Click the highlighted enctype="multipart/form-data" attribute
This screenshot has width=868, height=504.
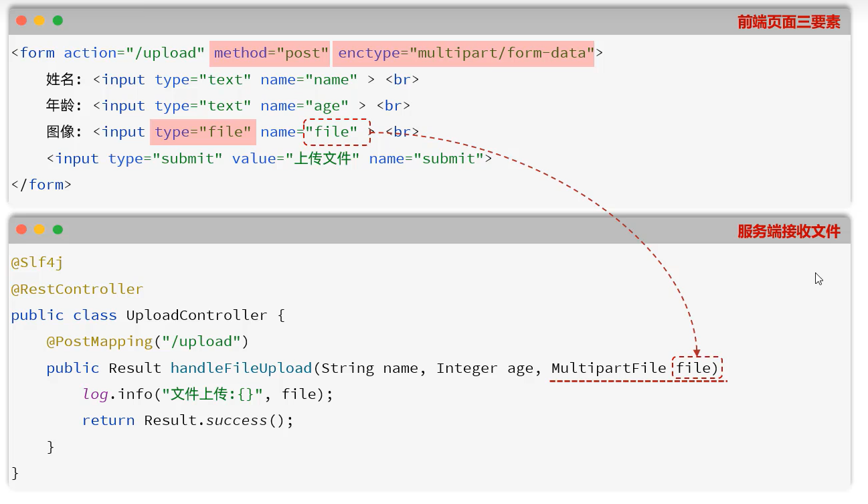(463, 53)
